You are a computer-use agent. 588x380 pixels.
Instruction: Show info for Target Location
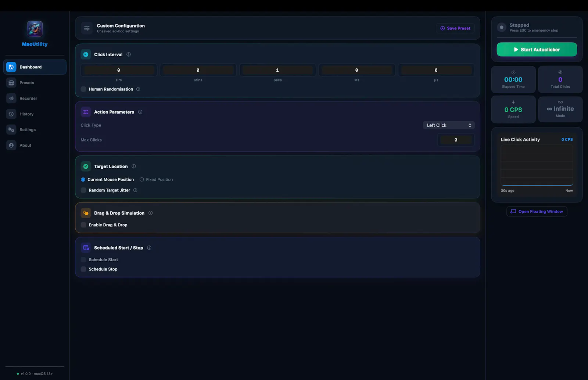click(x=134, y=166)
